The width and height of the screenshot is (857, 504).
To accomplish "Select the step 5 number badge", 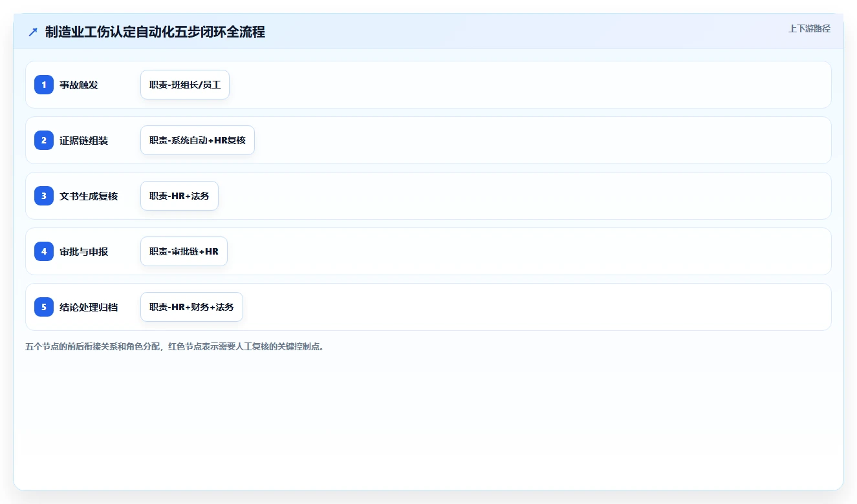I will (x=44, y=307).
